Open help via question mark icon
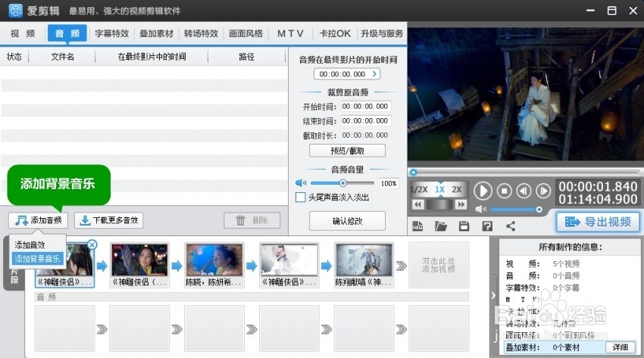 pyautogui.click(x=487, y=226)
